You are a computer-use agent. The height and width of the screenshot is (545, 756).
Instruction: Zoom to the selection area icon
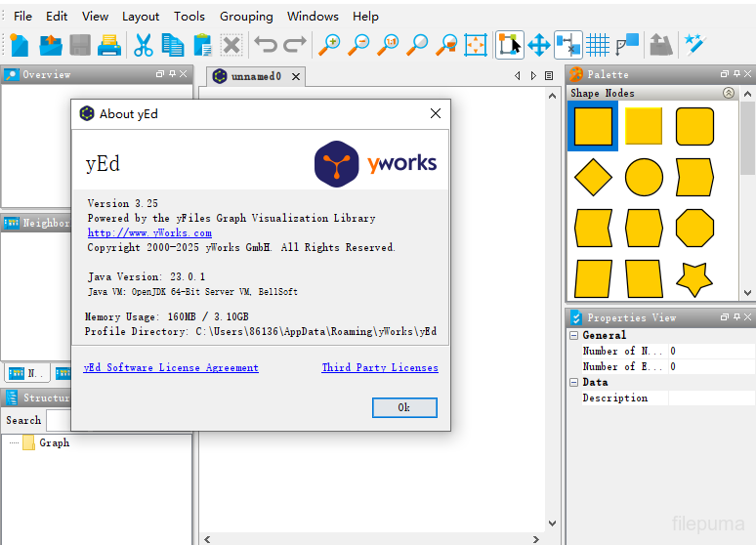tap(446, 45)
